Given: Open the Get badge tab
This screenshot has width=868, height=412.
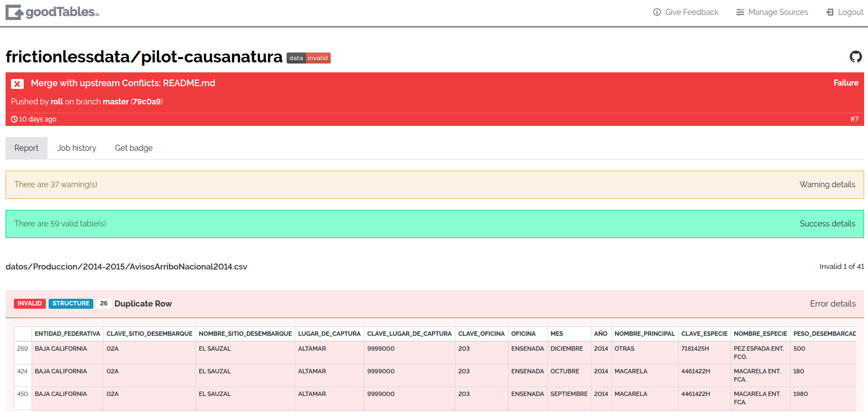Looking at the screenshot, I should (x=134, y=148).
